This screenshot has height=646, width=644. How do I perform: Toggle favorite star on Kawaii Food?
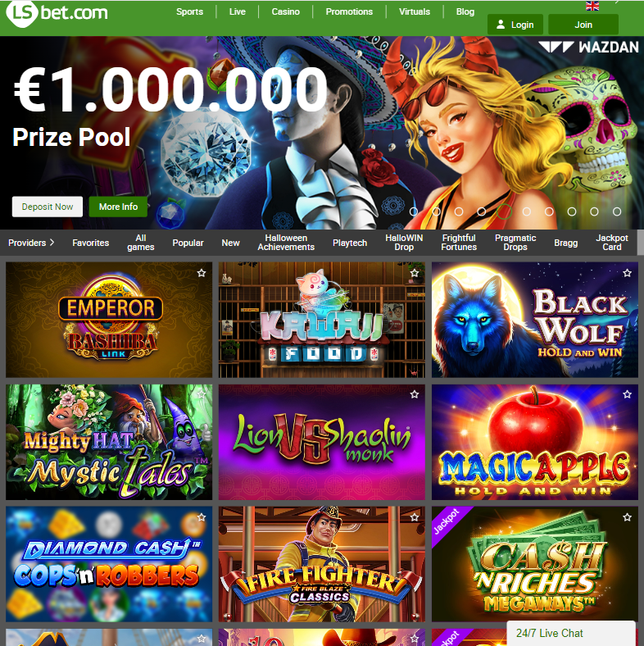(x=415, y=273)
